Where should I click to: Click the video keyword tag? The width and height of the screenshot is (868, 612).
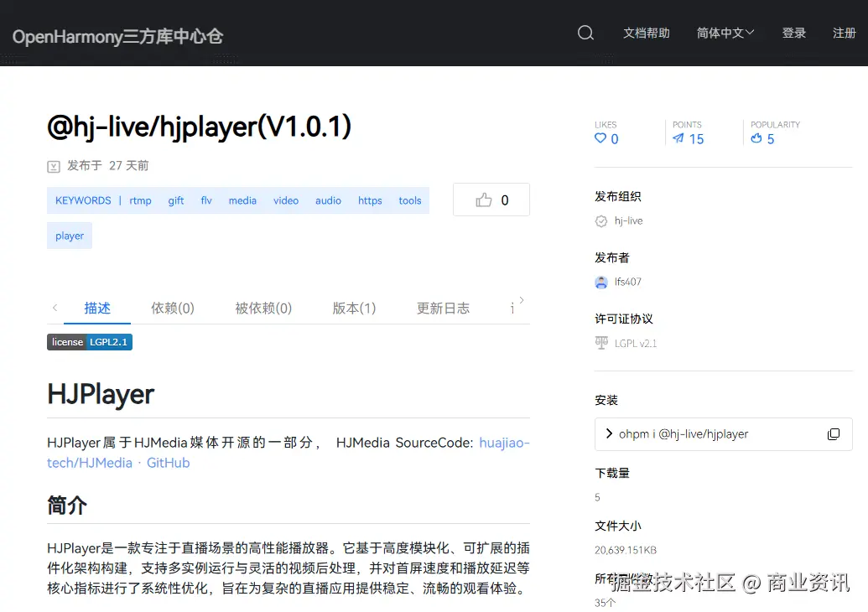tap(286, 200)
